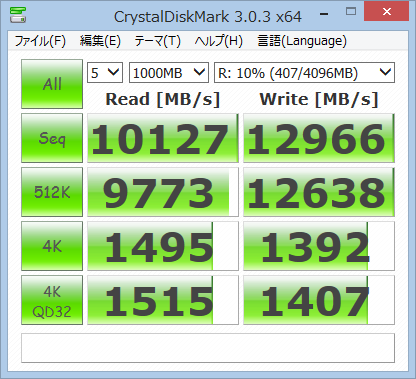Viewport: 416px width, 379px height.
Task: Click the 512K write result 12638
Action: (x=319, y=192)
